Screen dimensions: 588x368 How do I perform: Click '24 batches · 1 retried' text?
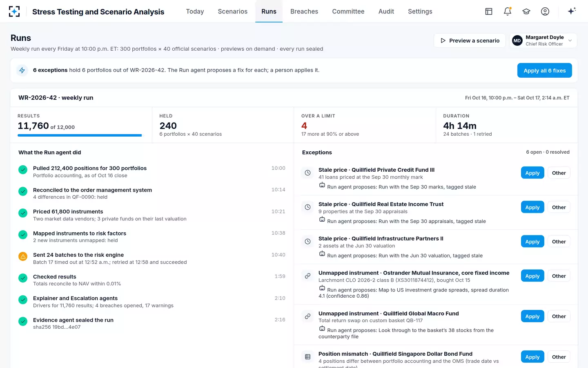tap(468, 134)
